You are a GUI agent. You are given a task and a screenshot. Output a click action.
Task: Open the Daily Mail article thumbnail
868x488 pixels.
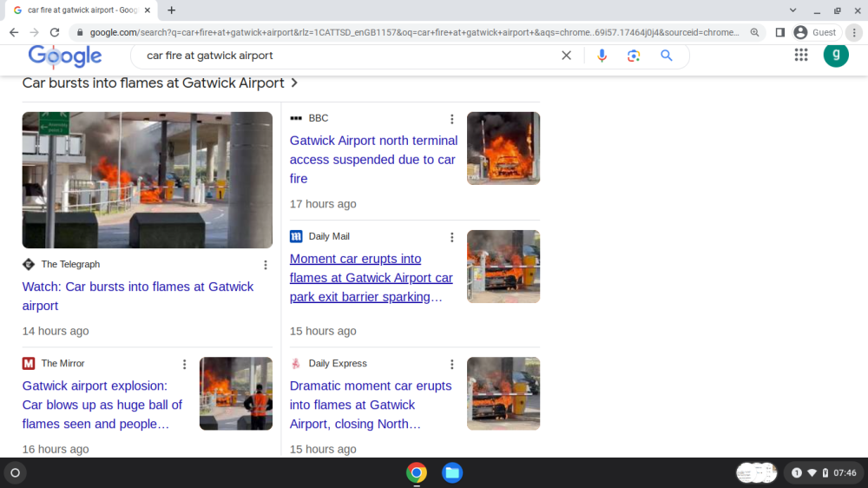pos(503,267)
